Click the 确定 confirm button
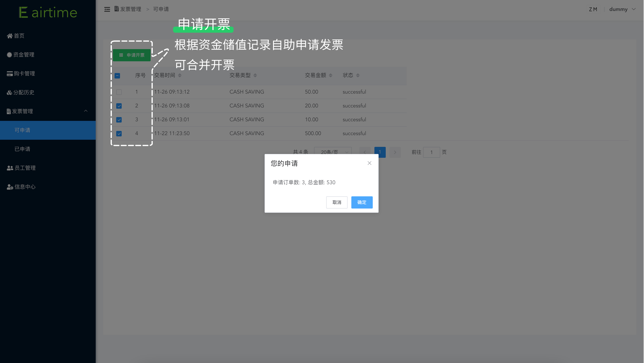Viewport: 644px width, 363px height. coord(362,202)
